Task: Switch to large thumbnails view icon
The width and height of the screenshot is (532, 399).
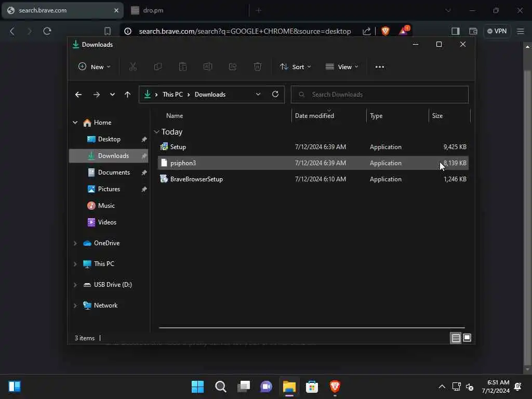Action: click(467, 338)
